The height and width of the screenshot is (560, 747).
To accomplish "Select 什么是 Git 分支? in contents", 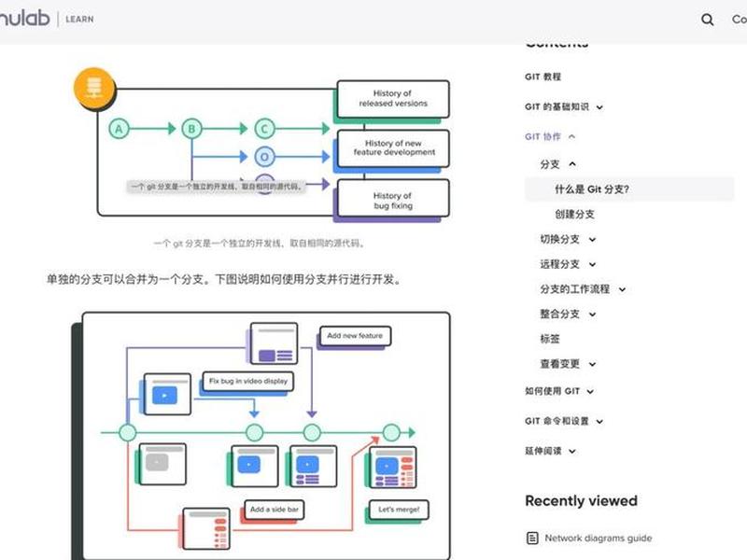I will pos(628,189).
